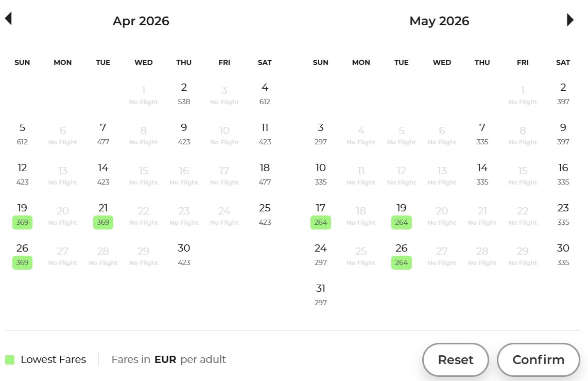This screenshot has width=588, height=381.
Task: Select May 17 with fare 264
Action: (320, 214)
